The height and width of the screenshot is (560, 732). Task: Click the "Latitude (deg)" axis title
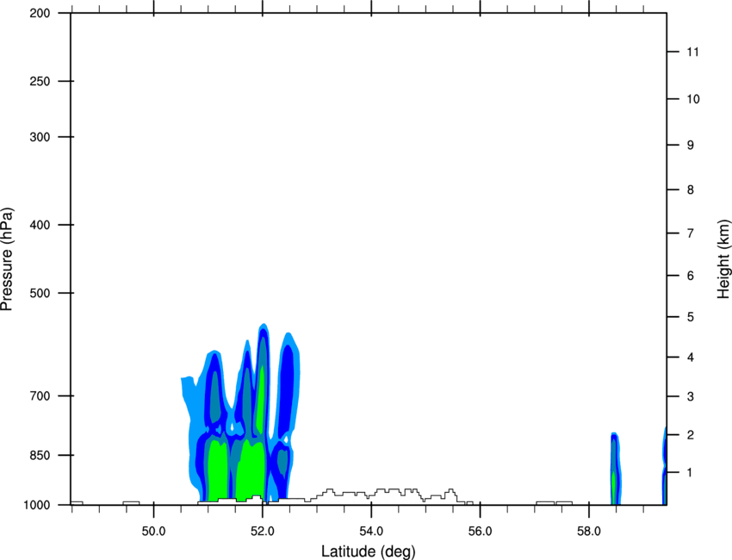[x=368, y=551]
